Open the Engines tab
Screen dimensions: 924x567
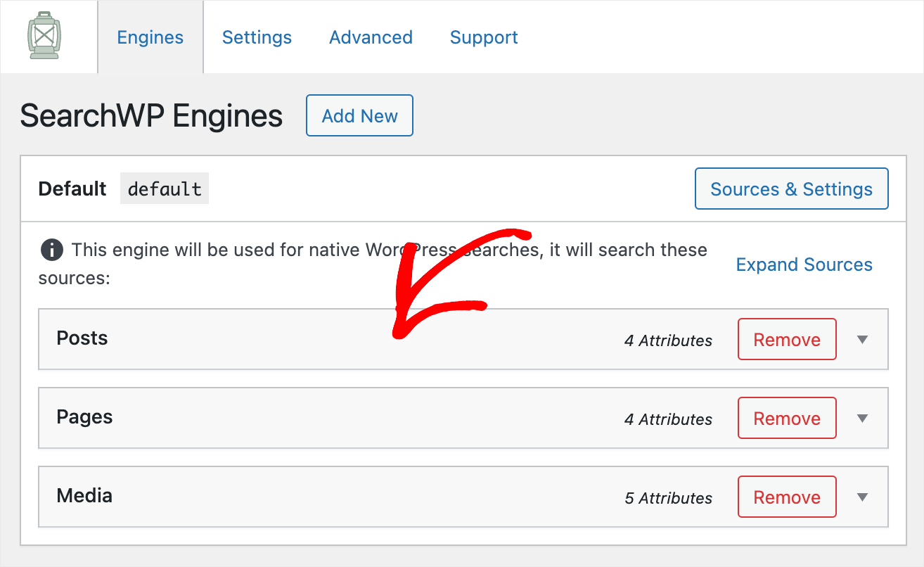pos(150,37)
